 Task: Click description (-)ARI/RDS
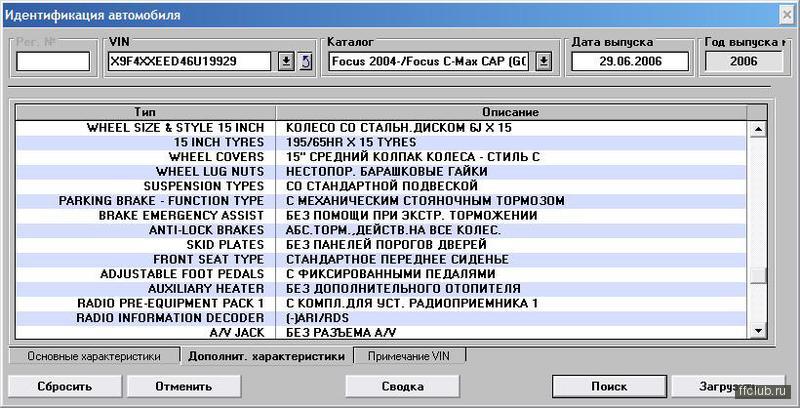point(317,318)
